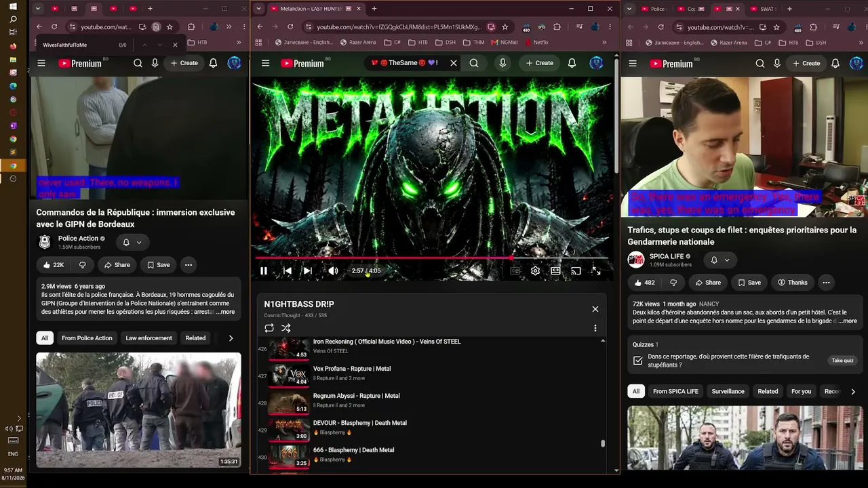
Task: Like the Trafics, stups et coups video
Action: coord(645,283)
